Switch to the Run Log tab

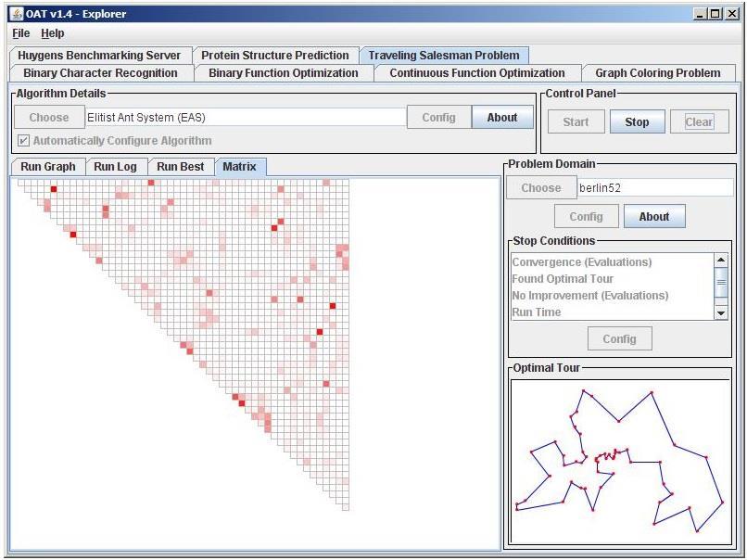(115, 167)
